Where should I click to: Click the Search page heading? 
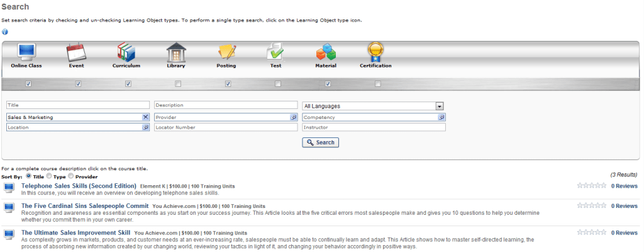pos(15,7)
